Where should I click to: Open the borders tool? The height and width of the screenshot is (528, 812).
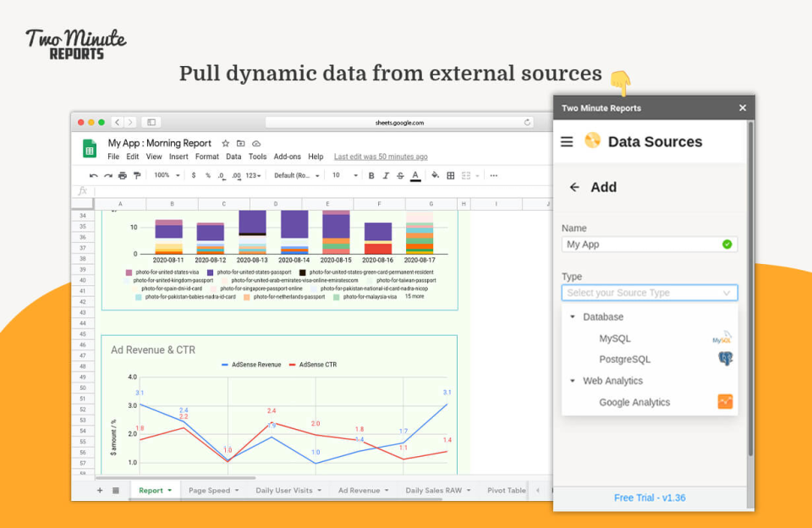pos(451,176)
